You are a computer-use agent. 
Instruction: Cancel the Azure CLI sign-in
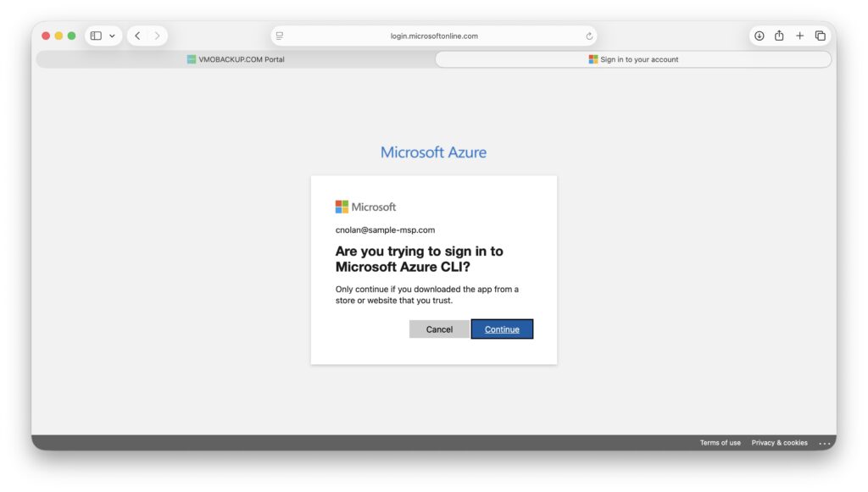[x=439, y=329]
